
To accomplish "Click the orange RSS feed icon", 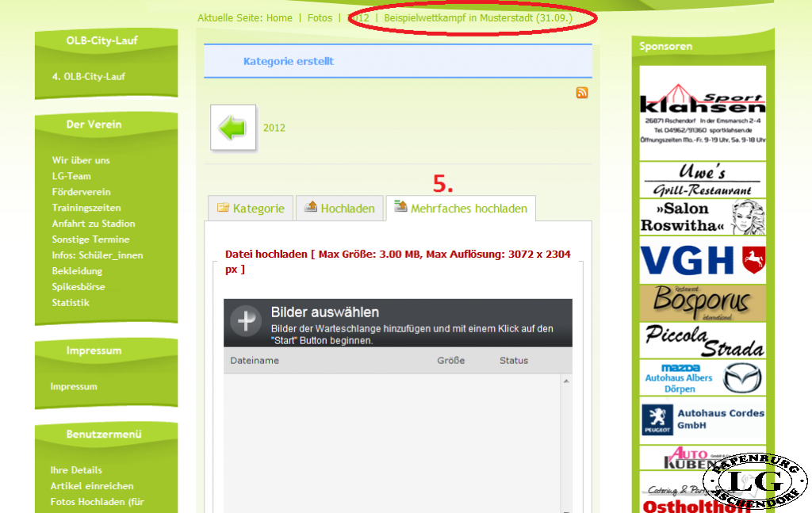I will (582, 93).
